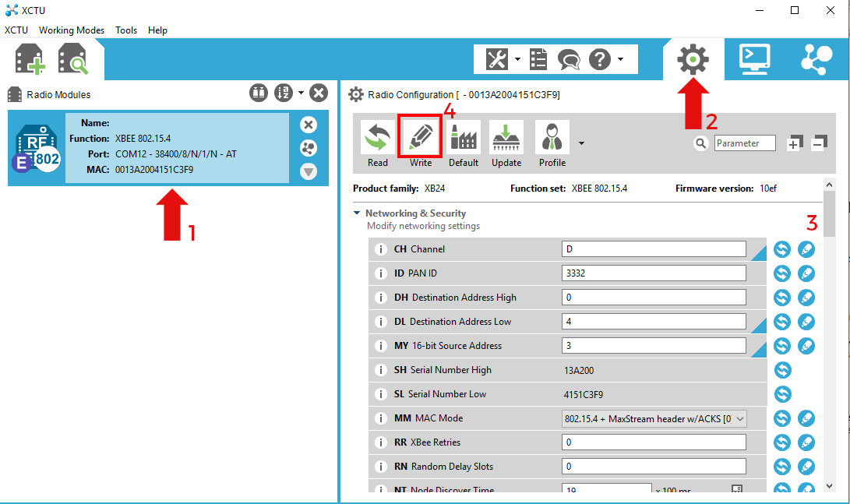Viewport: 850px width, 504px height.
Task: Show info for MM MAC Mode
Action: 380,418
